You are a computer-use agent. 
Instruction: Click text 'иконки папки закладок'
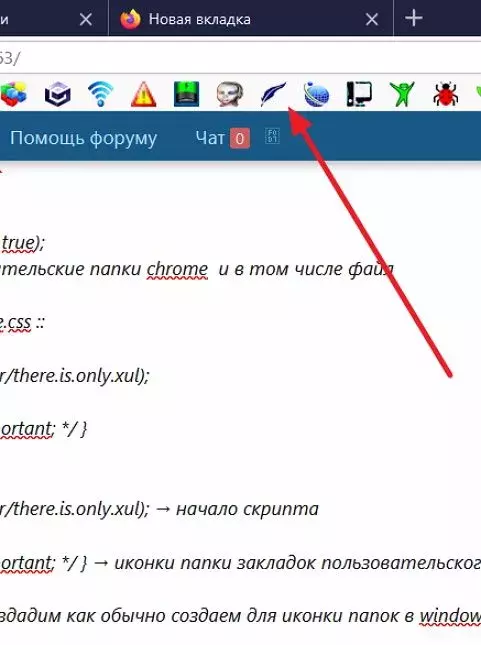pos(216,563)
